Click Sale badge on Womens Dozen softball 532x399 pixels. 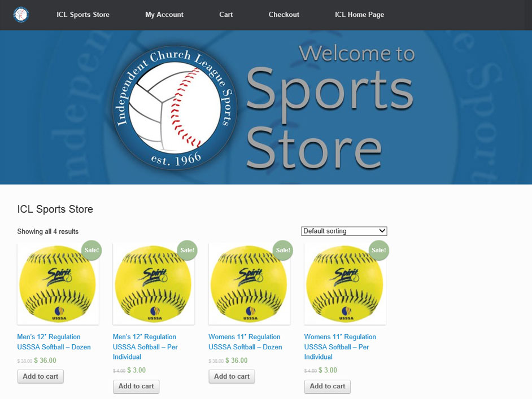(x=283, y=250)
